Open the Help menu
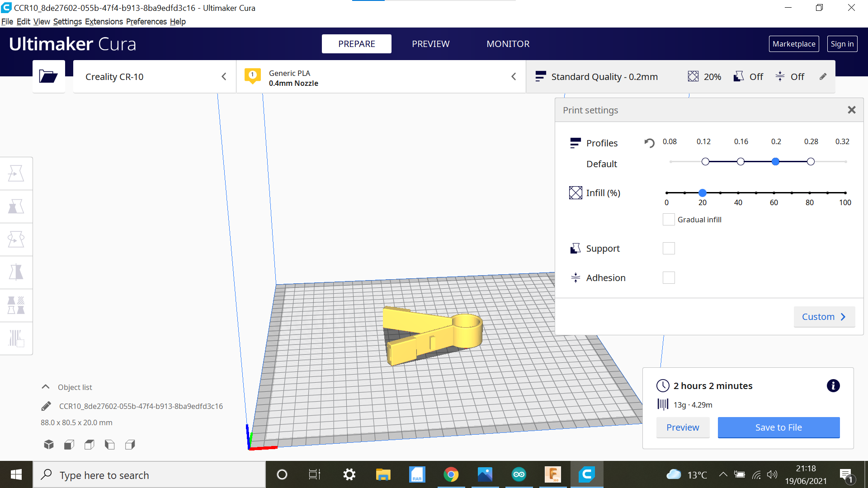868x488 pixels. (x=178, y=22)
